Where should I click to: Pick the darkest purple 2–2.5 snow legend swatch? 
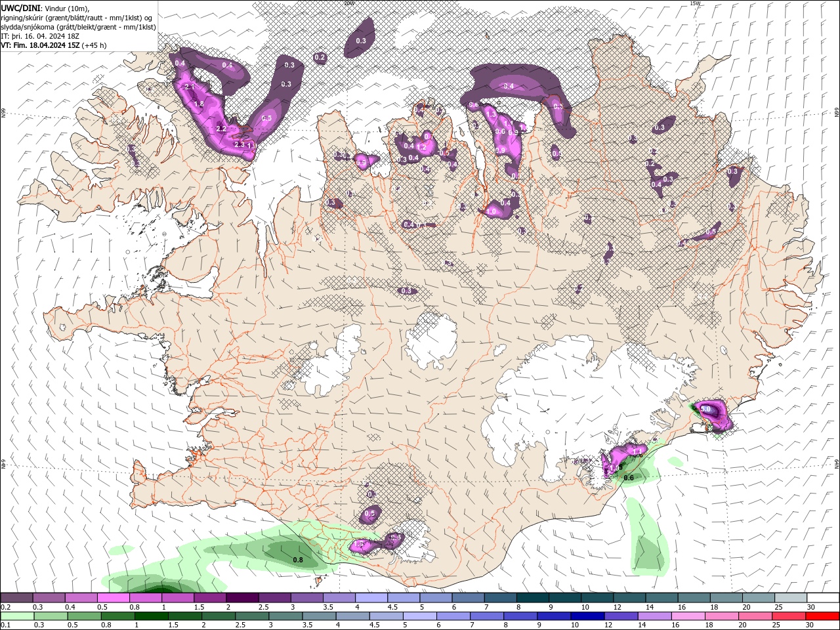point(241,598)
